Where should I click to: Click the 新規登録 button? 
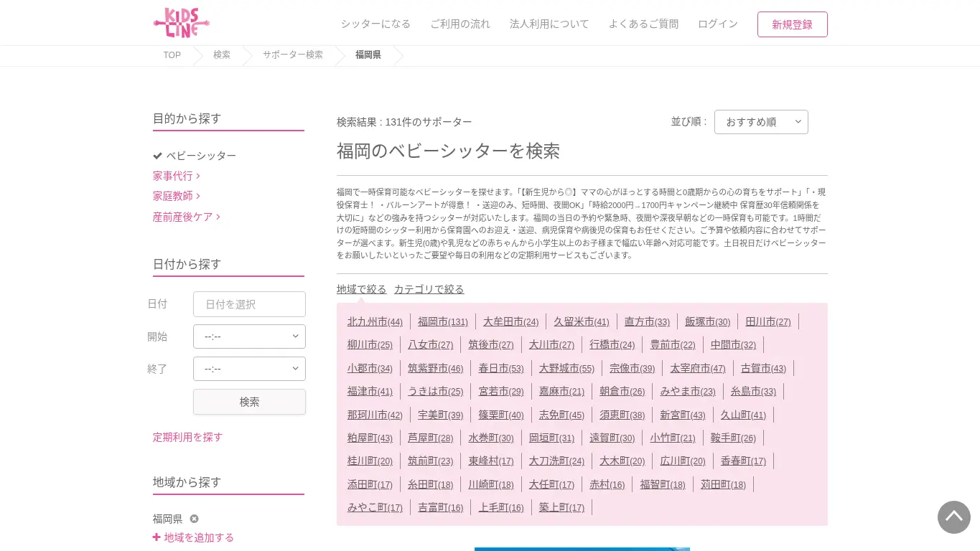coord(793,24)
